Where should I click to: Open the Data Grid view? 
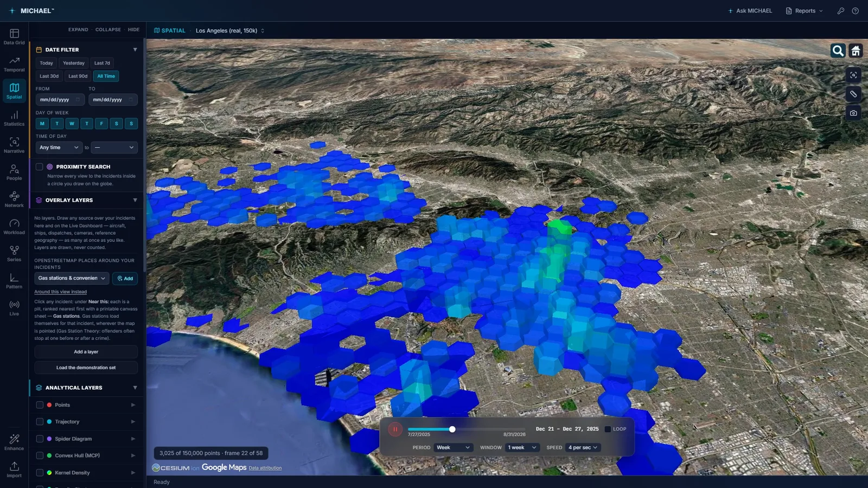point(14,36)
